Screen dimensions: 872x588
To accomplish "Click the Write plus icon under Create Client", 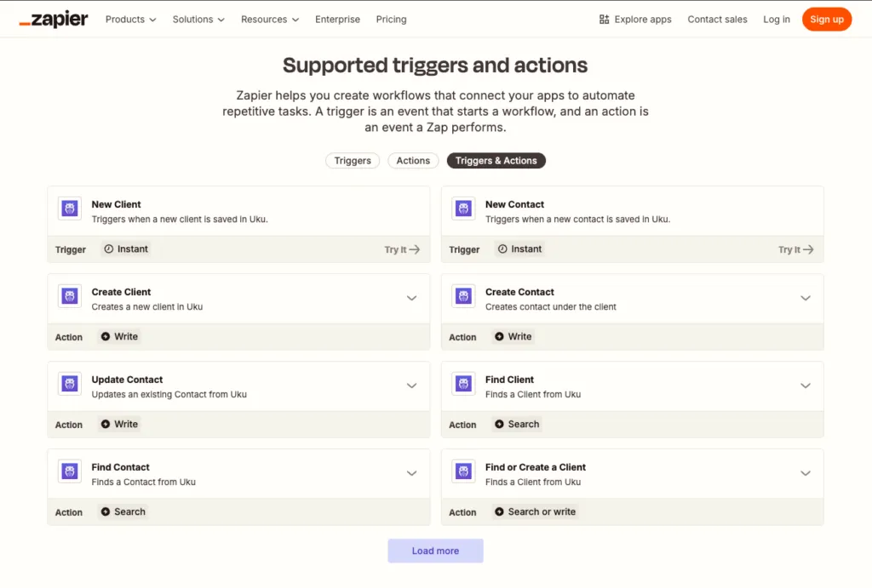I will [106, 337].
